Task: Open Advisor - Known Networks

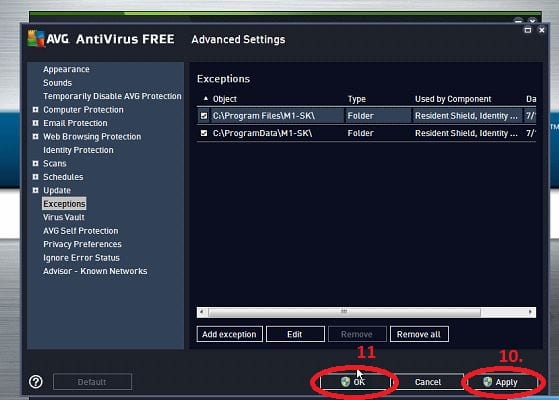Action: (x=95, y=271)
